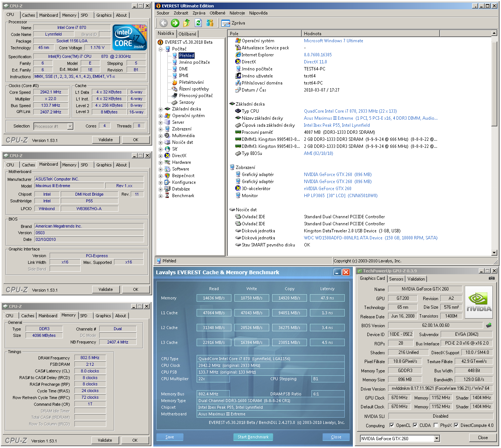Expand the Operační systém tree node
Image resolution: width=501 pixels, height=448 pixels.
tap(161, 116)
